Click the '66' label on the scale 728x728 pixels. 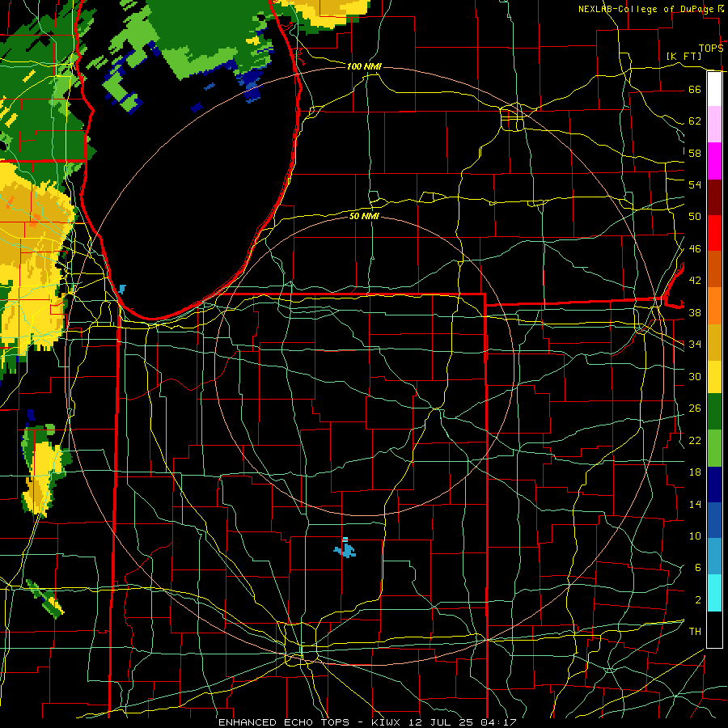(695, 90)
